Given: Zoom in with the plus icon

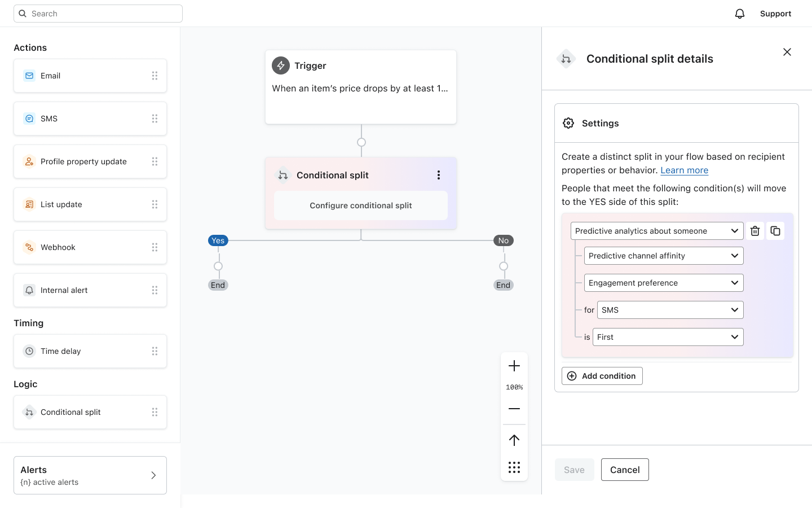Looking at the screenshot, I should (x=514, y=366).
